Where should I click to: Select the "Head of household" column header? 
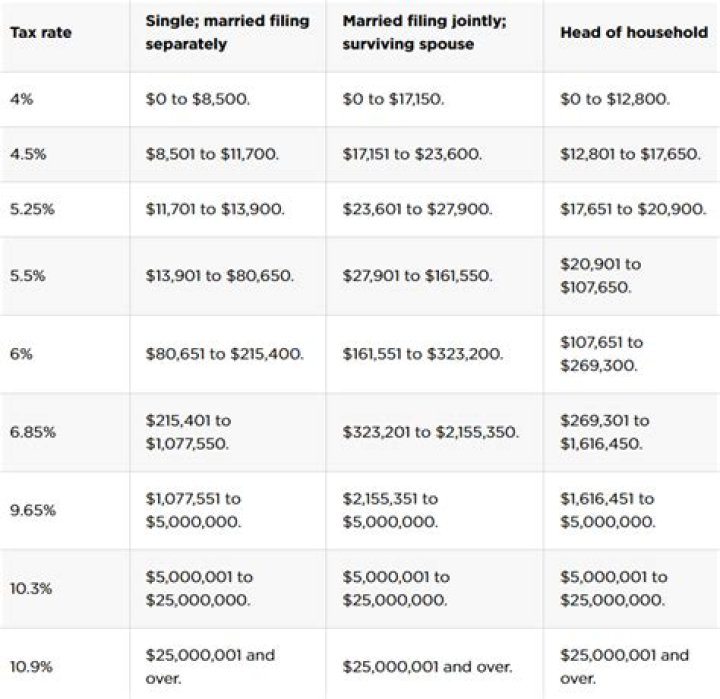[633, 33]
